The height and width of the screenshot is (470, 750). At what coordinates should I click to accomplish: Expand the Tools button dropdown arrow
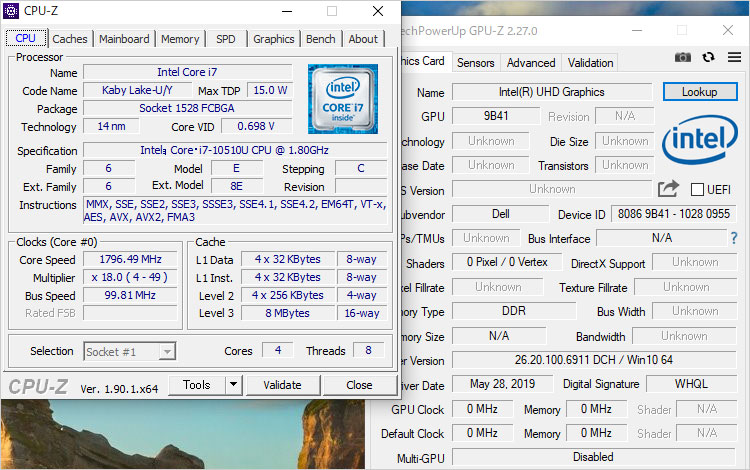pyautogui.click(x=233, y=385)
